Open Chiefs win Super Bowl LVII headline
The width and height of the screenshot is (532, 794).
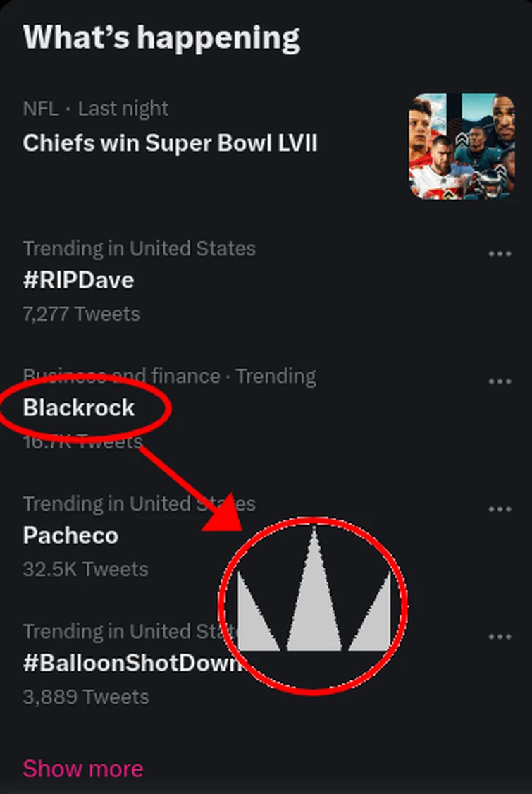pyautogui.click(x=170, y=143)
